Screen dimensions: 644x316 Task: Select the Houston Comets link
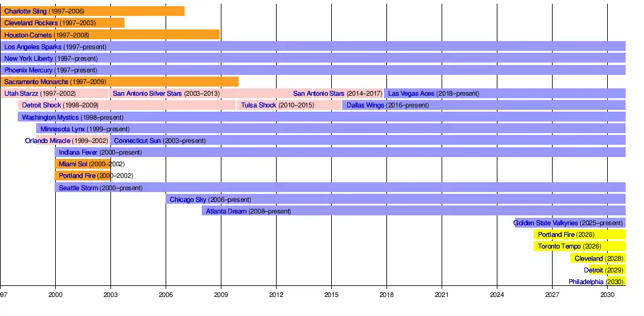(28, 35)
